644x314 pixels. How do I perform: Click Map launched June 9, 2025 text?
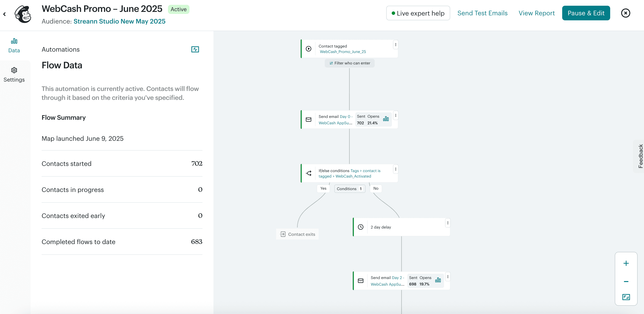point(82,138)
